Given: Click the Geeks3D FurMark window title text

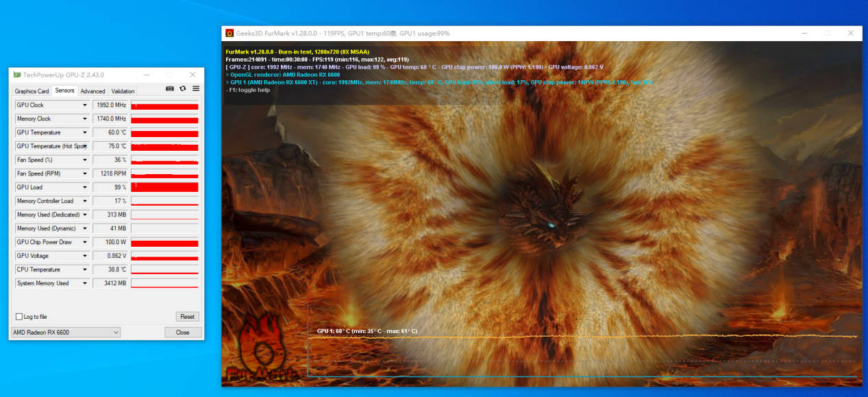Looking at the screenshot, I should point(343,33).
